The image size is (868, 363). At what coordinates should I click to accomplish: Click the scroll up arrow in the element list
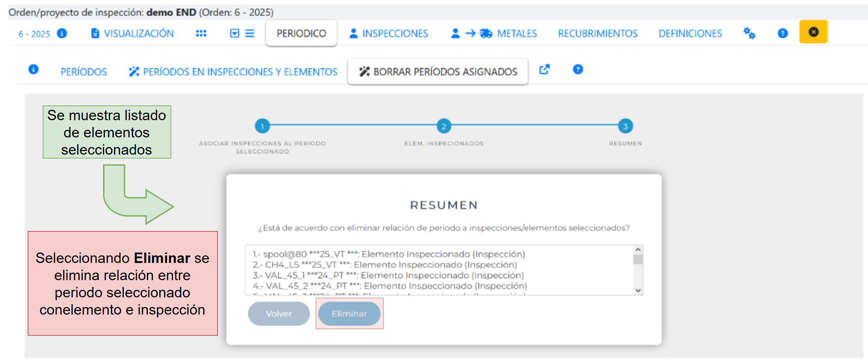[x=638, y=250]
